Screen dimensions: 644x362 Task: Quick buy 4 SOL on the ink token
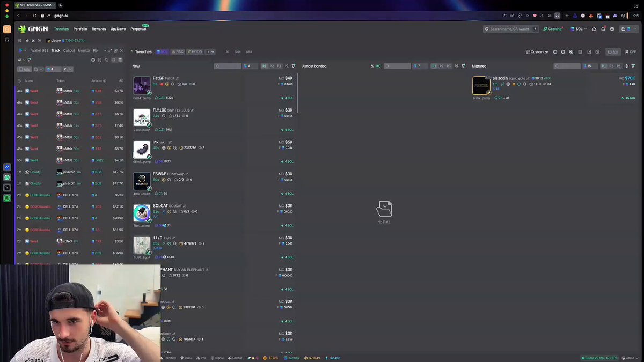coord(288,161)
